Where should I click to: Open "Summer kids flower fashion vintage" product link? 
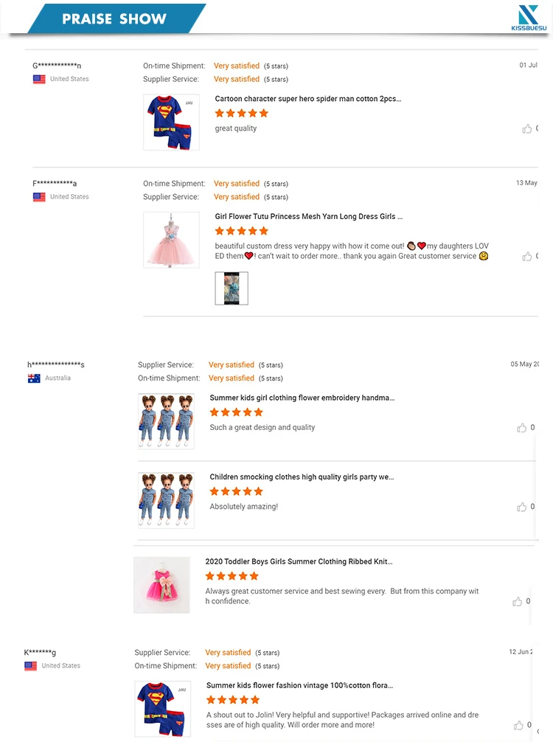[x=299, y=686]
